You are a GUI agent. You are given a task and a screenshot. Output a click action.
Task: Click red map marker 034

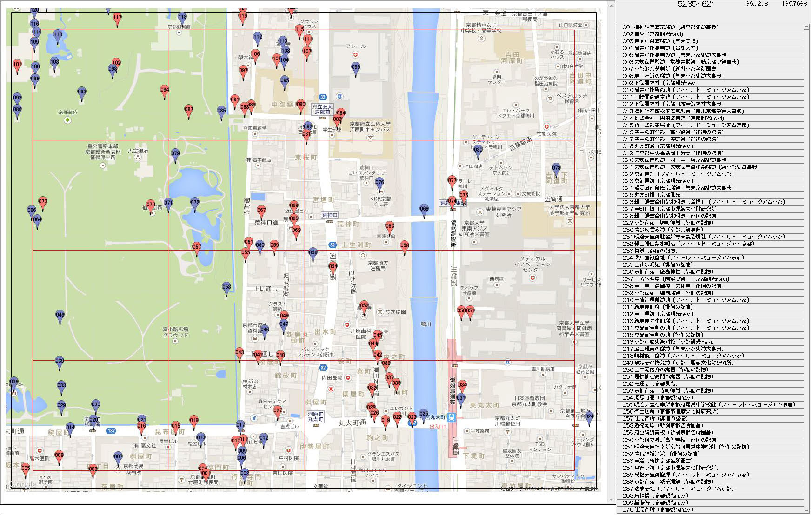point(462,387)
